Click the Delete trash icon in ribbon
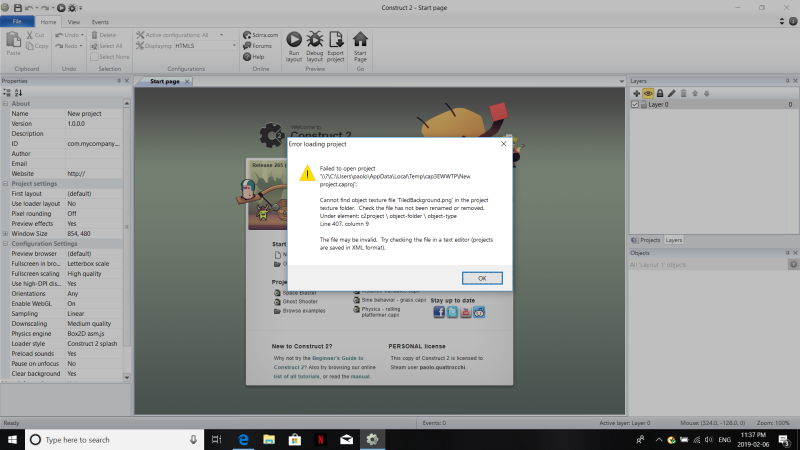 click(94, 35)
